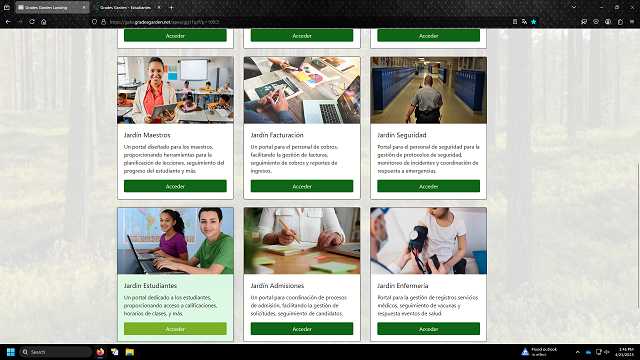Open the Firefox account icon
Screen dimensions: 640x360
(x=608, y=22)
